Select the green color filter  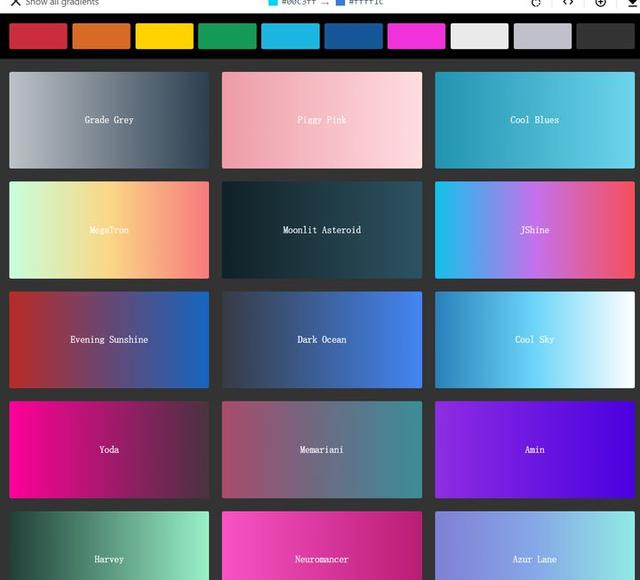tap(227, 36)
